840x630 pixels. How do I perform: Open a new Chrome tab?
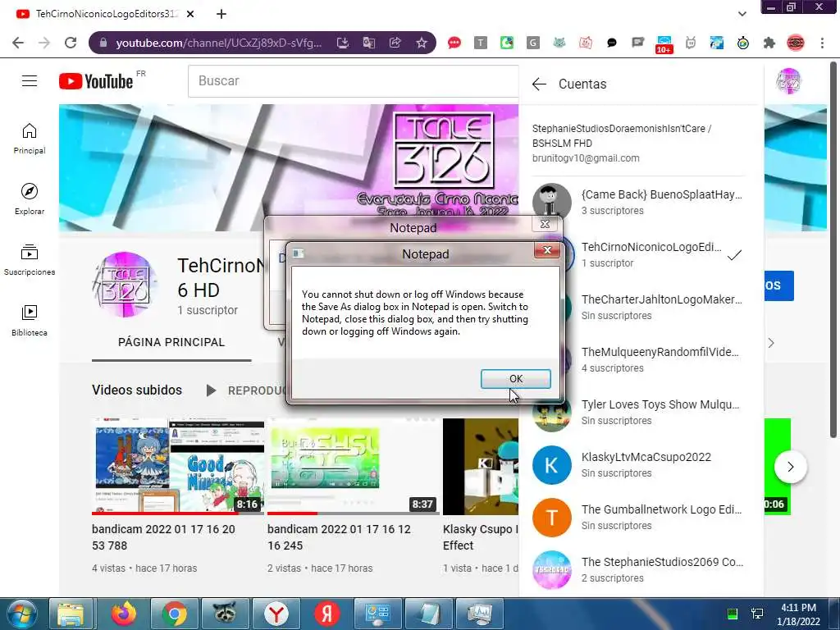(x=221, y=14)
